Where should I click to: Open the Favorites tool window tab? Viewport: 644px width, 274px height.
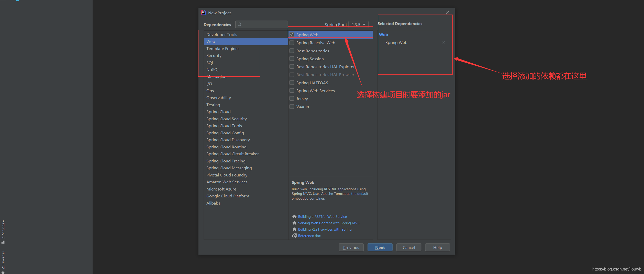[3, 262]
